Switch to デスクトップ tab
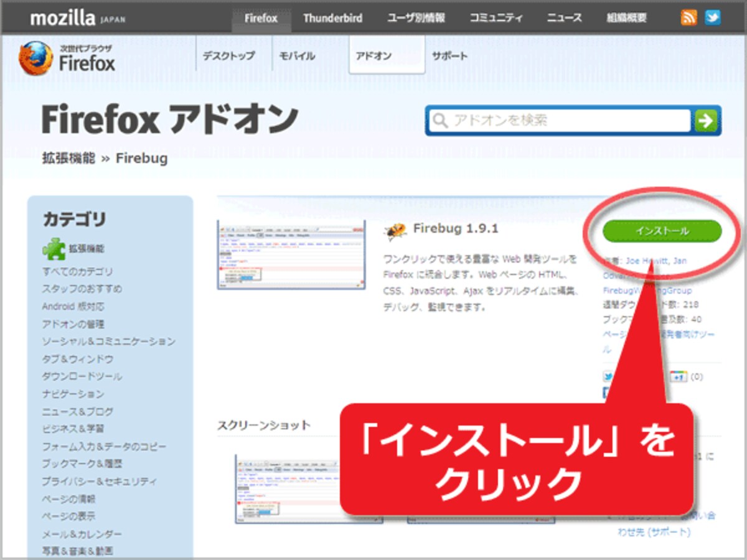Viewport: 747px width, 560px height. tap(228, 55)
